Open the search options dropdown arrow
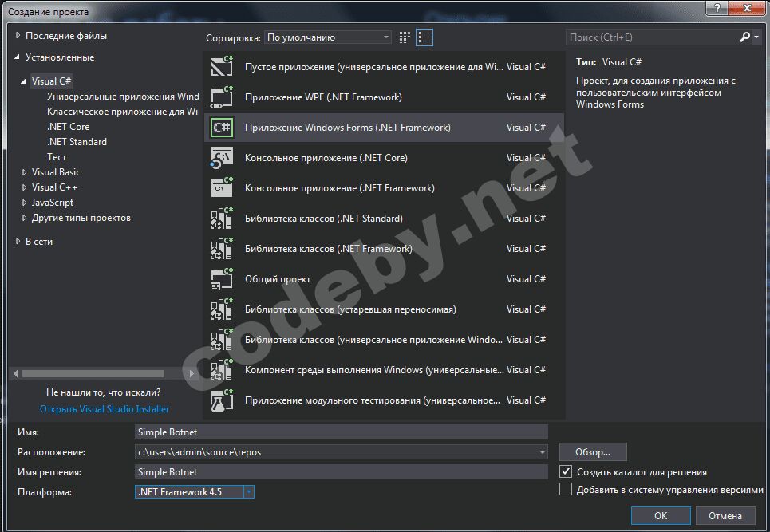Image resolution: width=770 pixels, height=532 pixels. [x=756, y=37]
